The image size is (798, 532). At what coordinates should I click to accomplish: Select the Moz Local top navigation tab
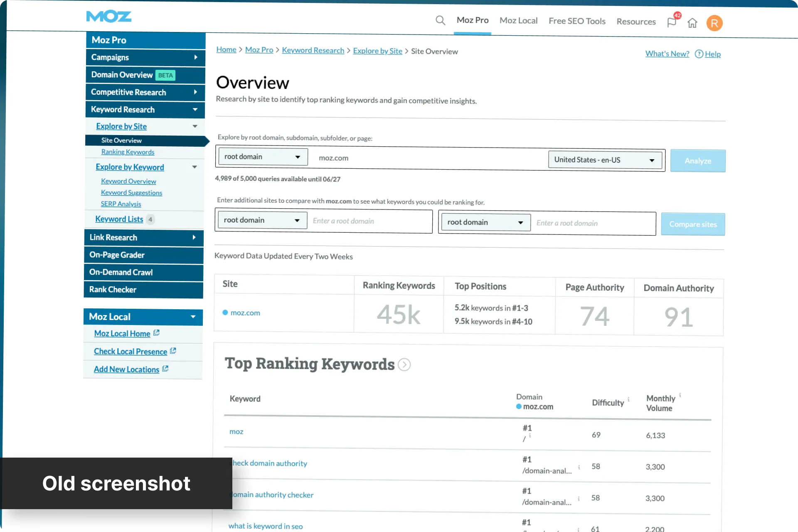click(519, 20)
